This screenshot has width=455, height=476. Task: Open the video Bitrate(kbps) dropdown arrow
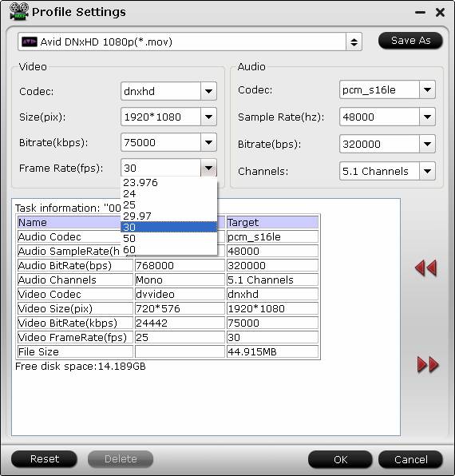click(208, 142)
